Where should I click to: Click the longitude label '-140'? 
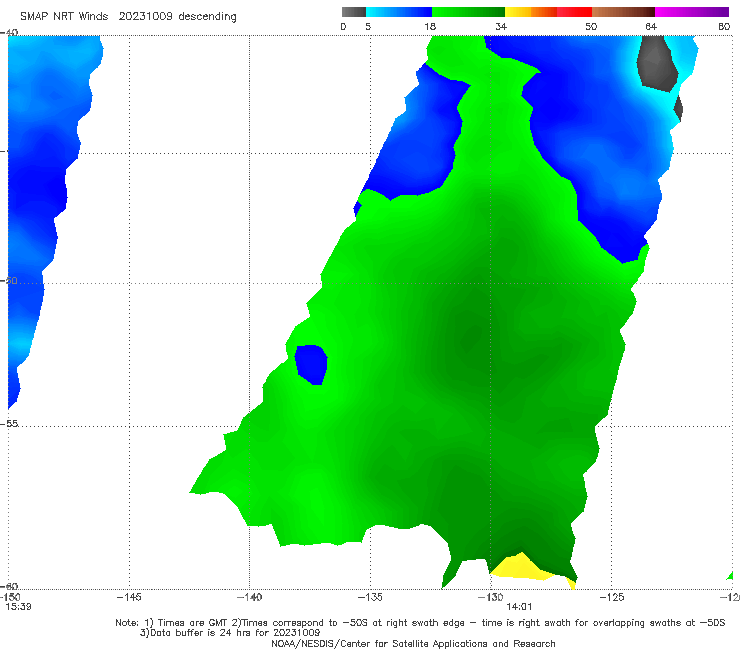point(250,597)
